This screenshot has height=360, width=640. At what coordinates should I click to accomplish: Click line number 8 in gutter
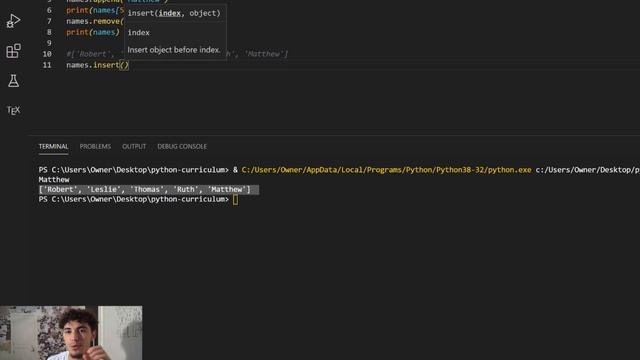(x=49, y=32)
